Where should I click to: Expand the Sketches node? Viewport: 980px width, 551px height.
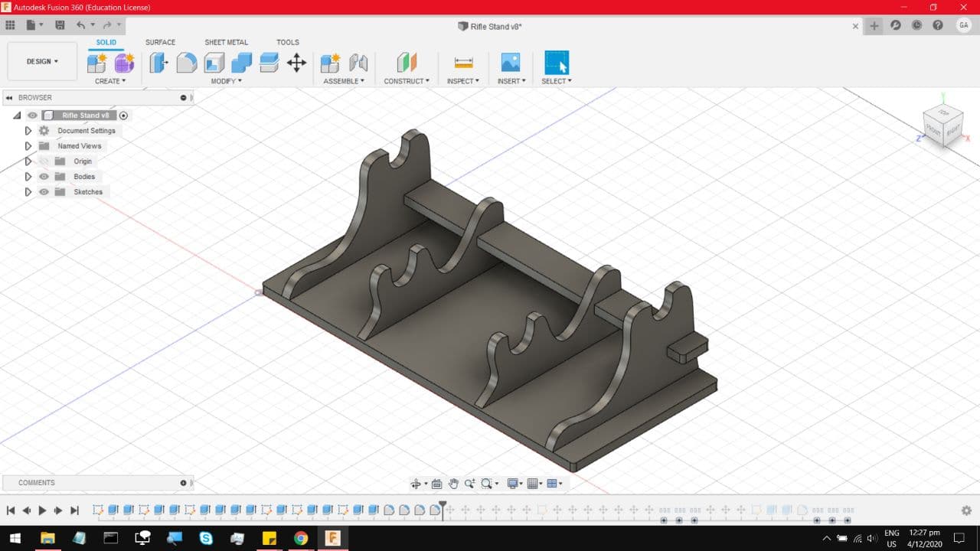[x=28, y=192]
